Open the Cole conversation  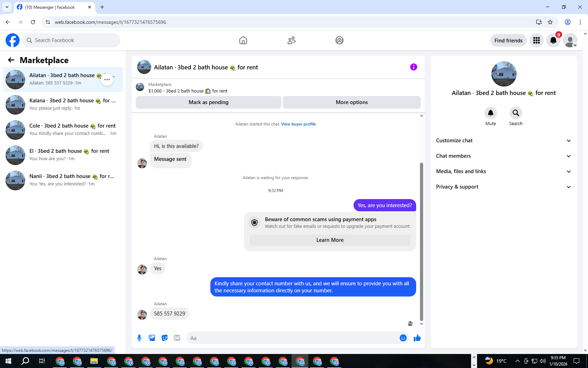click(63, 130)
